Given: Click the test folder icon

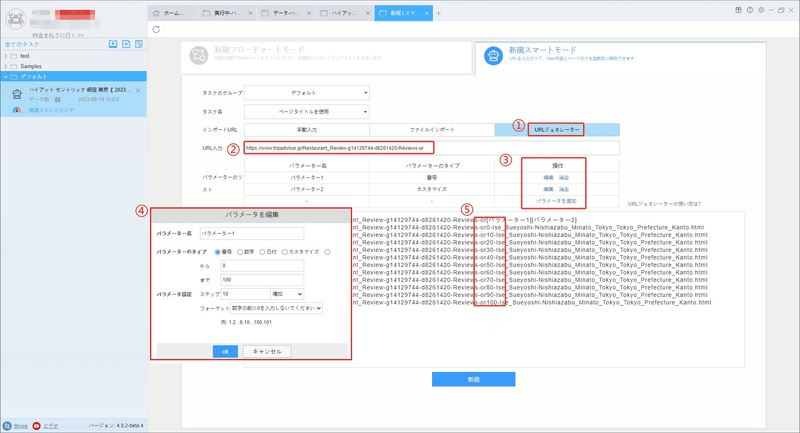Looking at the screenshot, I should 14,56.
